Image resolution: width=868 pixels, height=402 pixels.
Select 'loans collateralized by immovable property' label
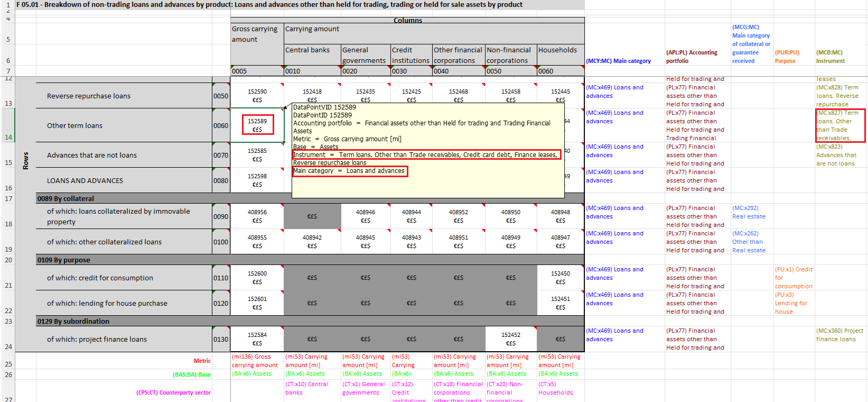124,216
